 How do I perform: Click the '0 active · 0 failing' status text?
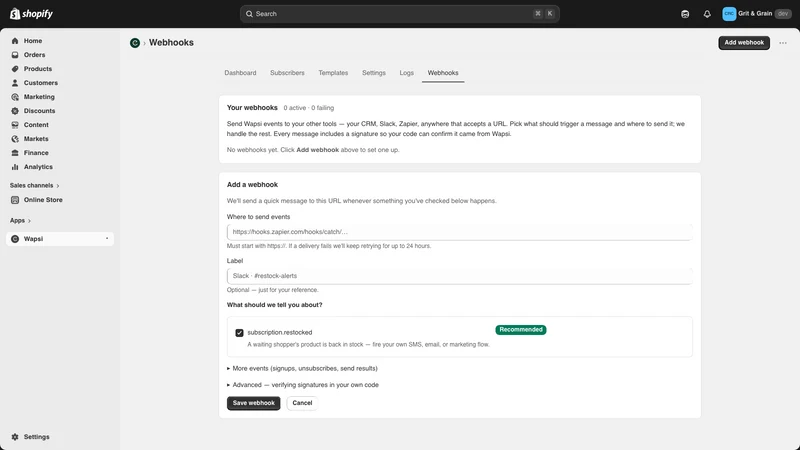(x=309, y=108)
